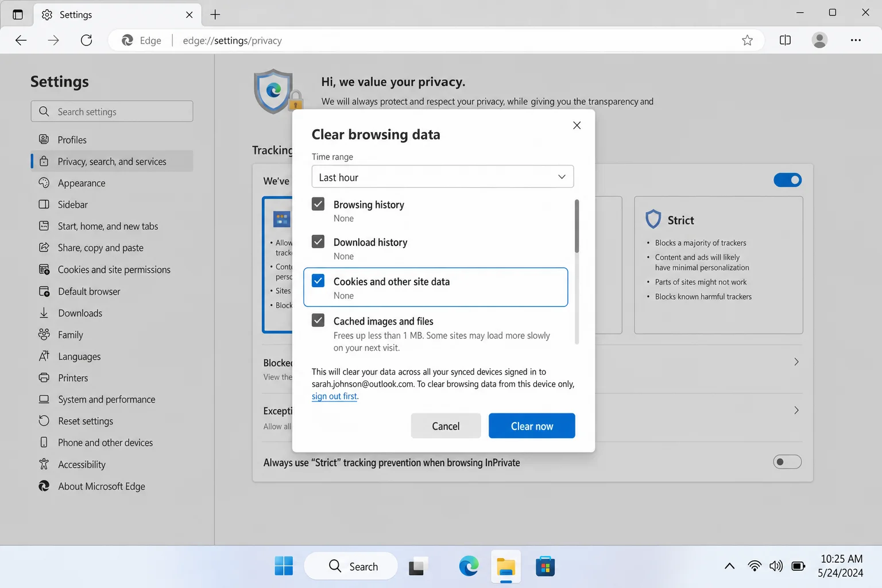Uncheck Cached images and files checkbox

[318, 320]
